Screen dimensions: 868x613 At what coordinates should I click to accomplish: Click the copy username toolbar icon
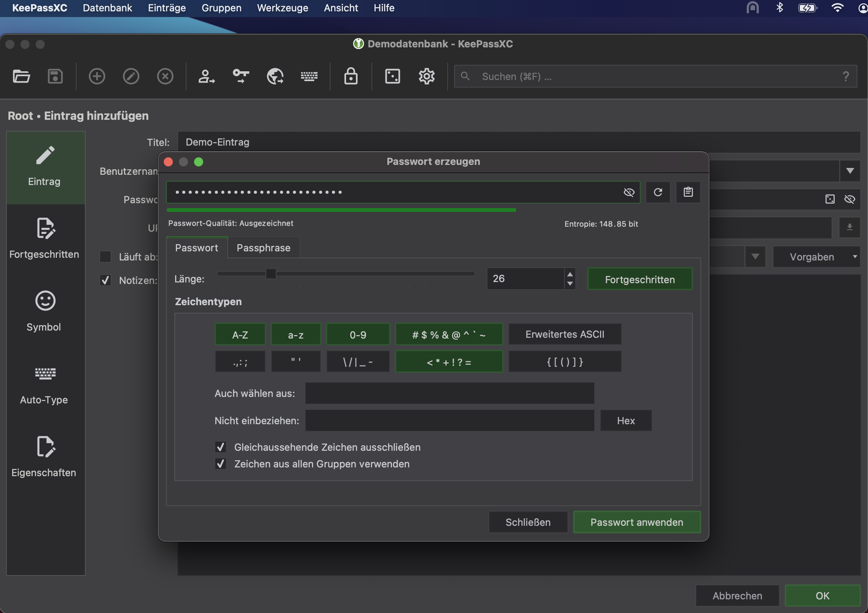206,76
